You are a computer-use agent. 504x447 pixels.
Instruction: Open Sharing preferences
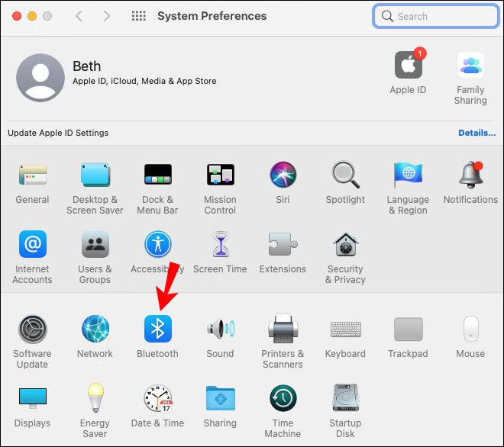(221, 398)
